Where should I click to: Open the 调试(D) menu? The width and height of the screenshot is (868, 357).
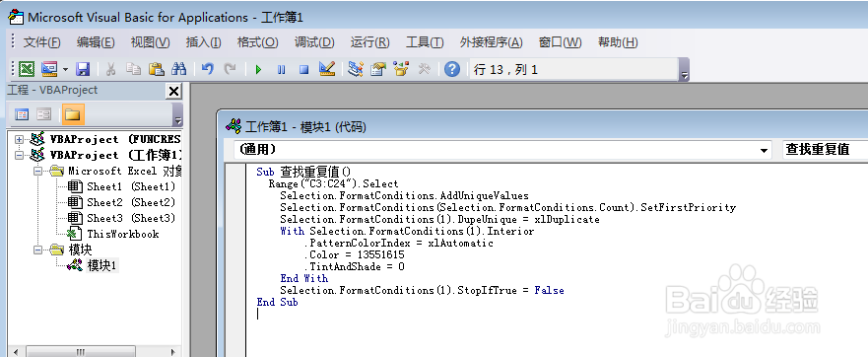[314, 42]
